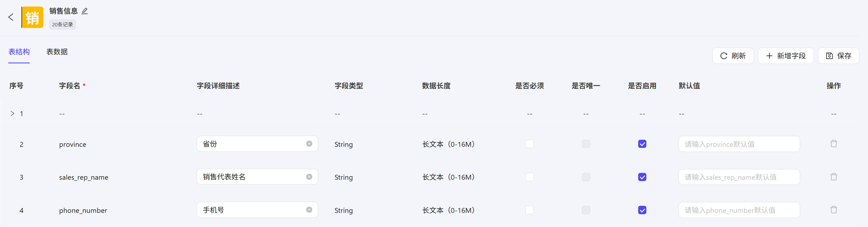Click the edit pencil next to 销售信息
This screenshot has width=868, height=227.
84,11
